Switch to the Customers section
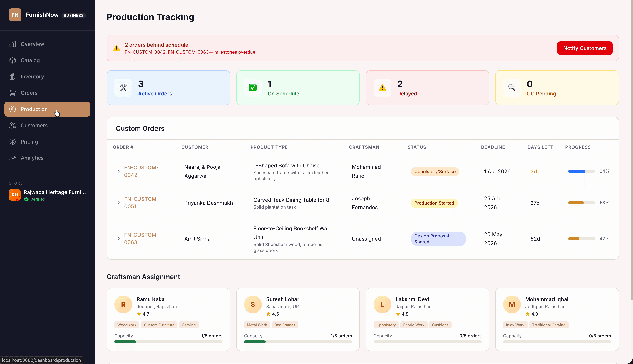This screenshot has width=633, height=364. coord(34,125)
